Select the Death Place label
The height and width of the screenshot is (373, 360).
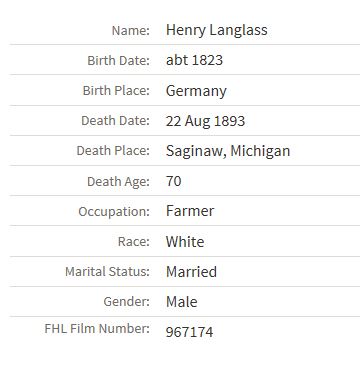(x=113, y=151)
